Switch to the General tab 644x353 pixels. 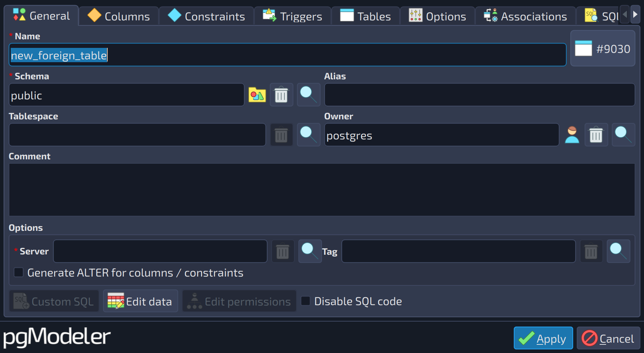pos(42,16)
